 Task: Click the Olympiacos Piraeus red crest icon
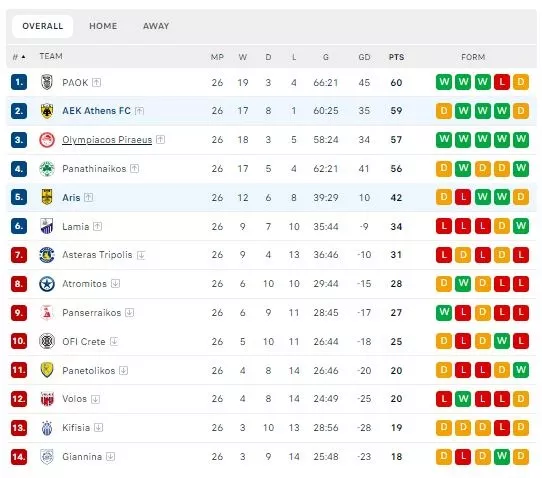(47, 140)
